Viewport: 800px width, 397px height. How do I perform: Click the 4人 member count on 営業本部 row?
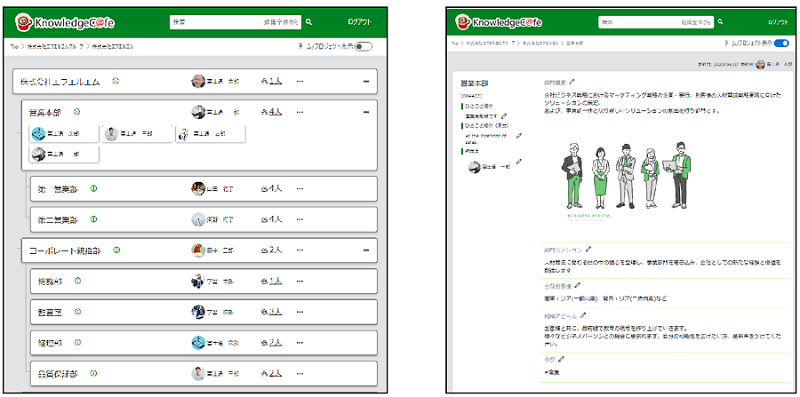pyautogui.click(x=271, y=112)
